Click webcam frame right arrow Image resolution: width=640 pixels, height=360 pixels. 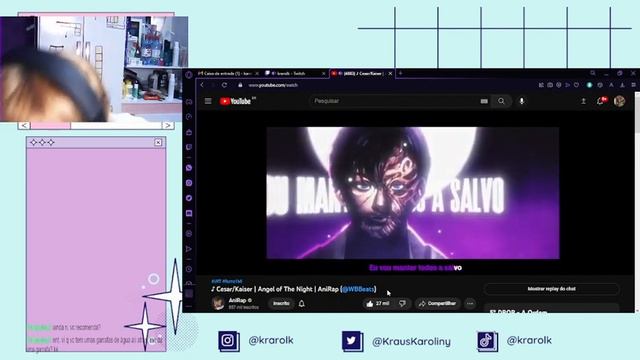coord(168,125)
